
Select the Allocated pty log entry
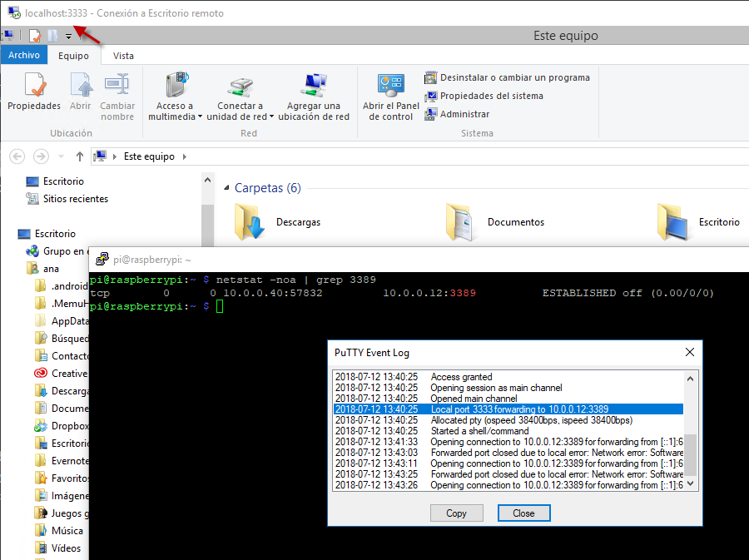[508, 420]
